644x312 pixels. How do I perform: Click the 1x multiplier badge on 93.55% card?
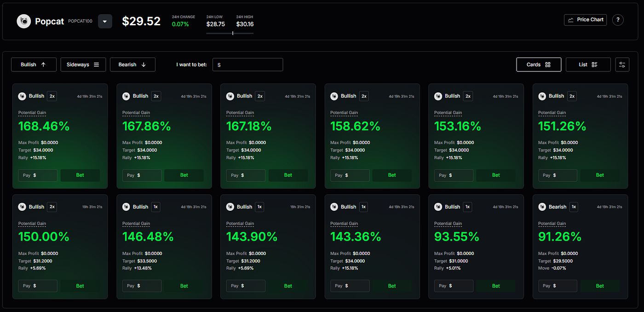coord(468,207)
